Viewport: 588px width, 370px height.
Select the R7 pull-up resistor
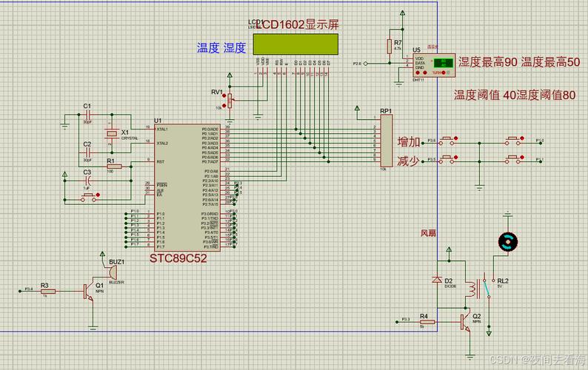[390, 46]
